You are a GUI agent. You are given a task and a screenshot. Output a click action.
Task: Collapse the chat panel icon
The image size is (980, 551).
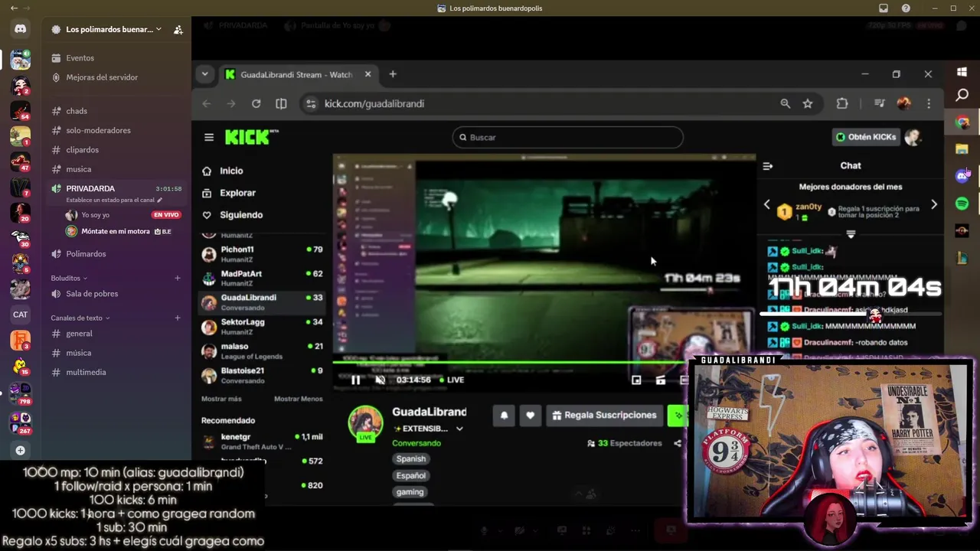tap(768, 165)
